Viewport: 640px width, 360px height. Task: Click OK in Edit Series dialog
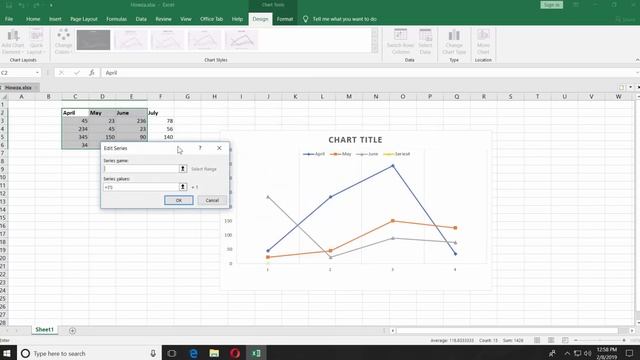click(179, 200)
